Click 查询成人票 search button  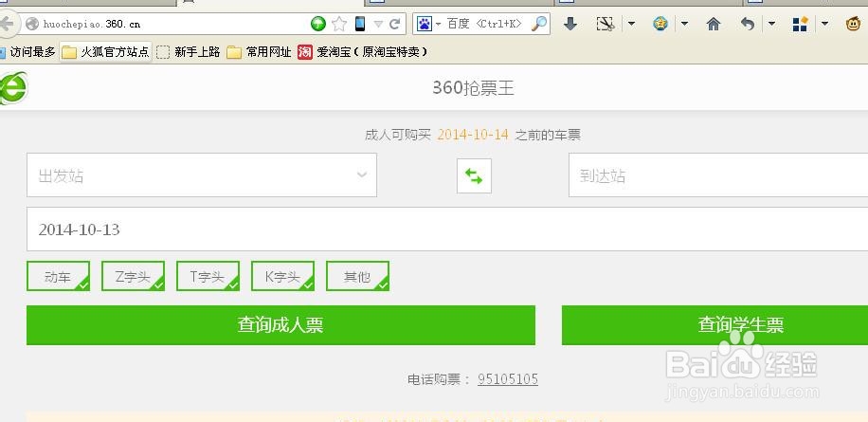(280, 325)
